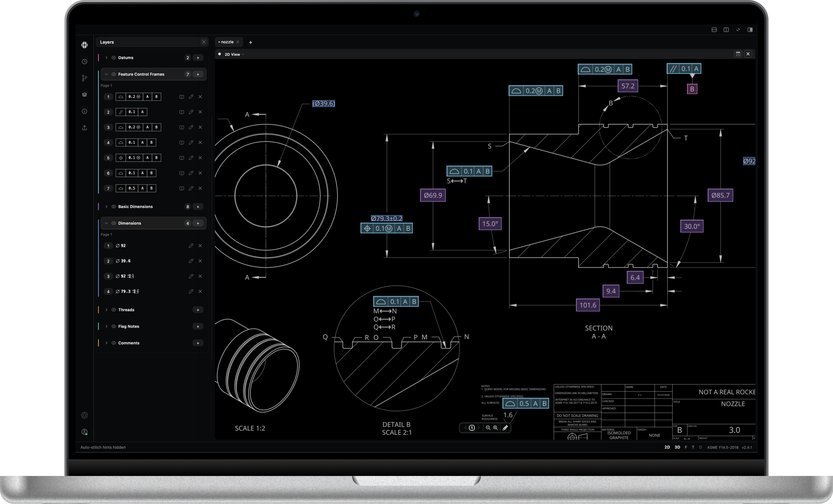
Task: Select page 1 indicator in view toolbar
Action: [472, 428]
